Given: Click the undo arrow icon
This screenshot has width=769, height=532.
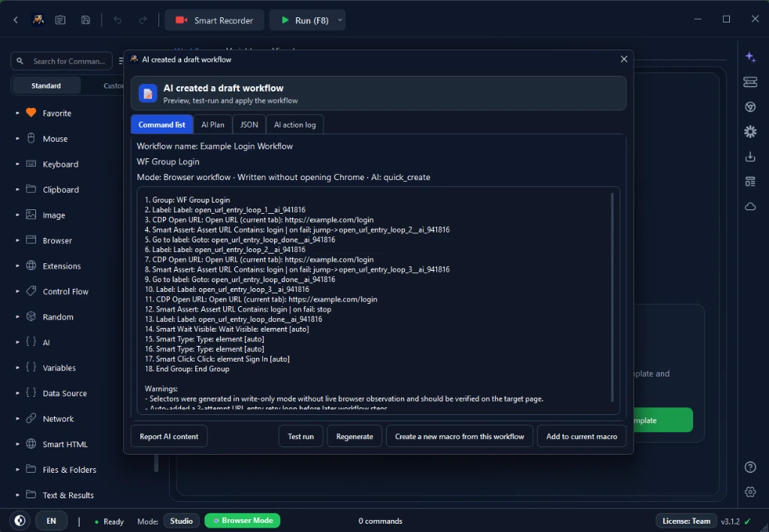Looking at the screenshot, I should coord(118,20).
